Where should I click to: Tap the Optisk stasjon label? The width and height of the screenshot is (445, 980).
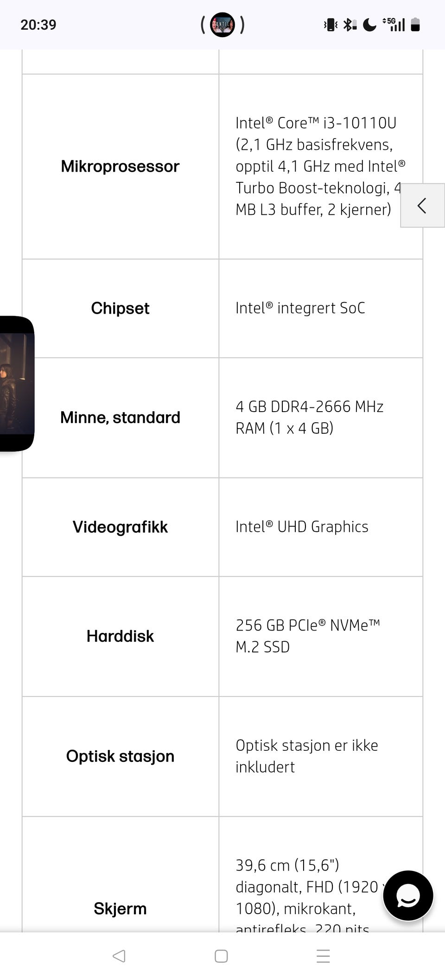click(120, 756)
